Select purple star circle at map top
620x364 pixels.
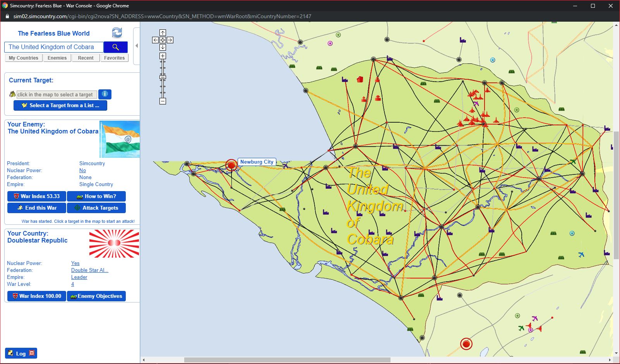(x=330, y=43)
